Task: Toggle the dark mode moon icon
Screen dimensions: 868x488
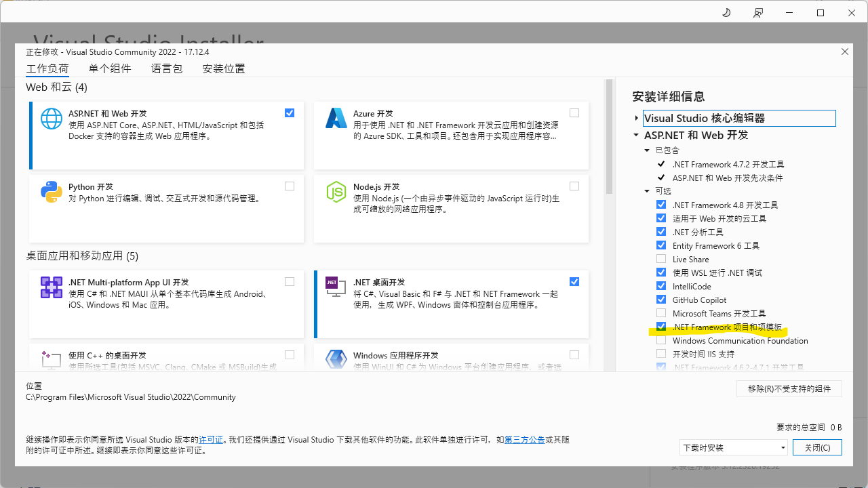Action: click(727, 13)
